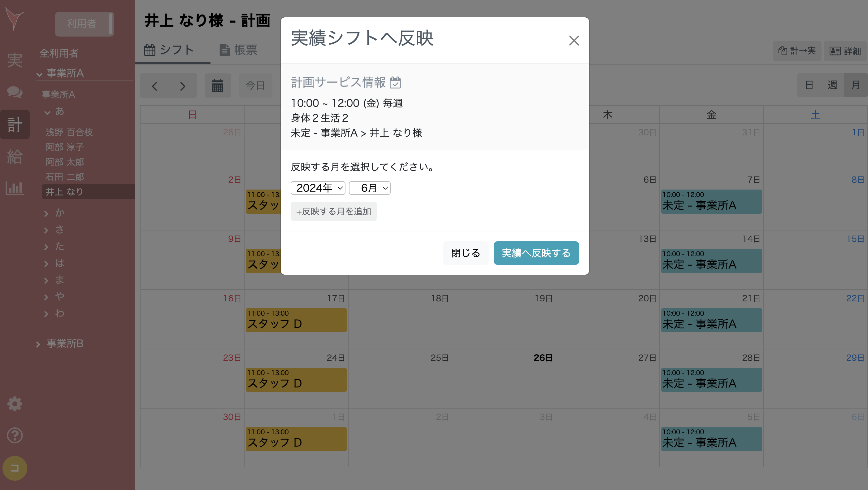The width and height of the screenshot is (868, 490).
Task: Open the settings gear icon
Action: pyautogui.click(x=15, y=403)
